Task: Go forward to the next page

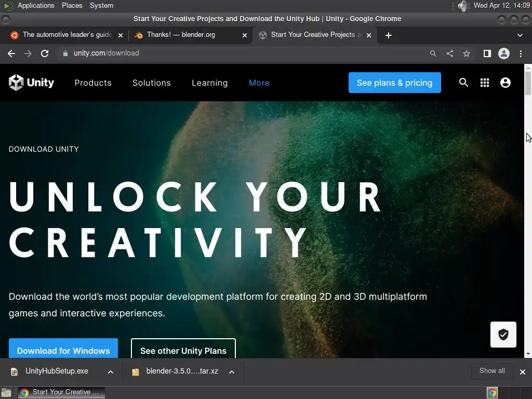Action: 28,54
